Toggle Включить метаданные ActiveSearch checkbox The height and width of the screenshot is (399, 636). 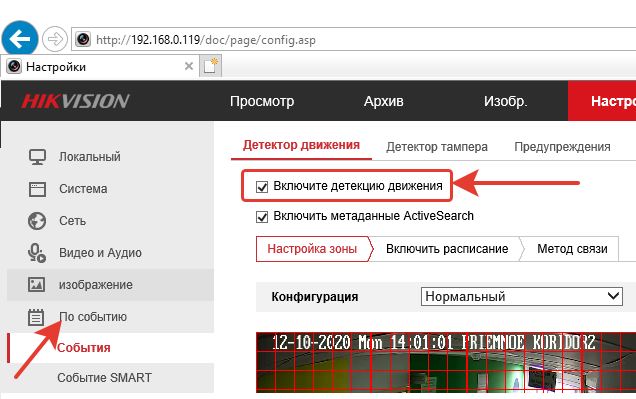click(262, 217)
